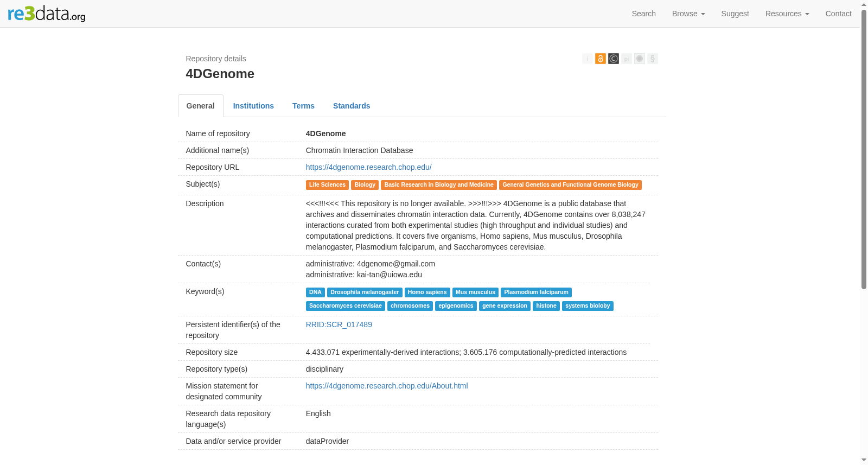This screenshot has width=868, height=465.
Task: Click the orange open access padlock icon
Action: (x=601, y=59)
